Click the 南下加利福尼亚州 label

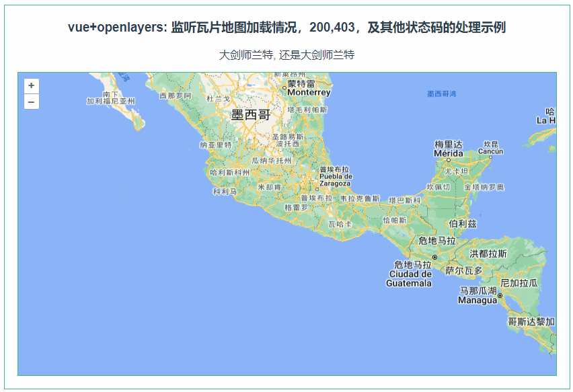pos(110,97)
